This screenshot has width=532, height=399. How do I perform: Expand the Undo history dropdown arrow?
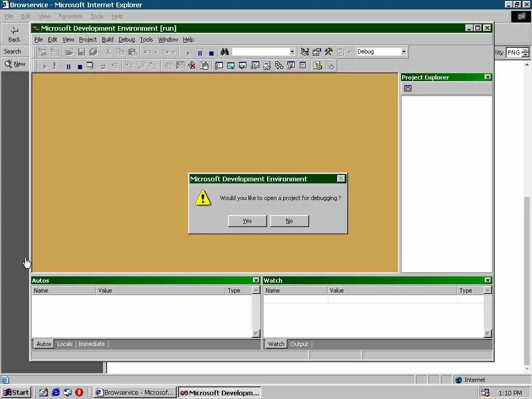click(x=156, y=52)
